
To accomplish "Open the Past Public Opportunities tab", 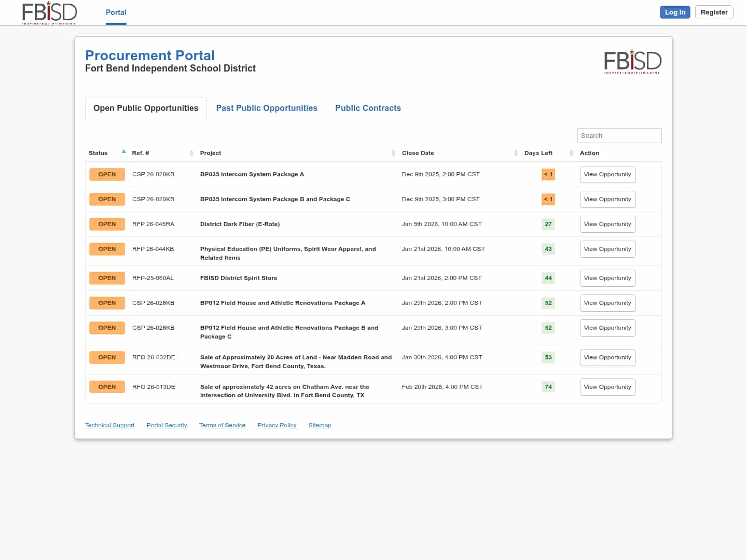I will click(x=267, y=108).
